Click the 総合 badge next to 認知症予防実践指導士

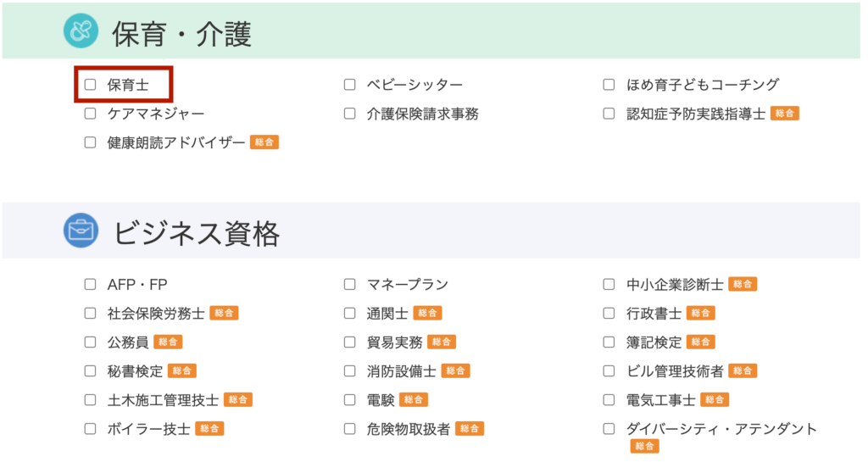[x=784, y=114]
